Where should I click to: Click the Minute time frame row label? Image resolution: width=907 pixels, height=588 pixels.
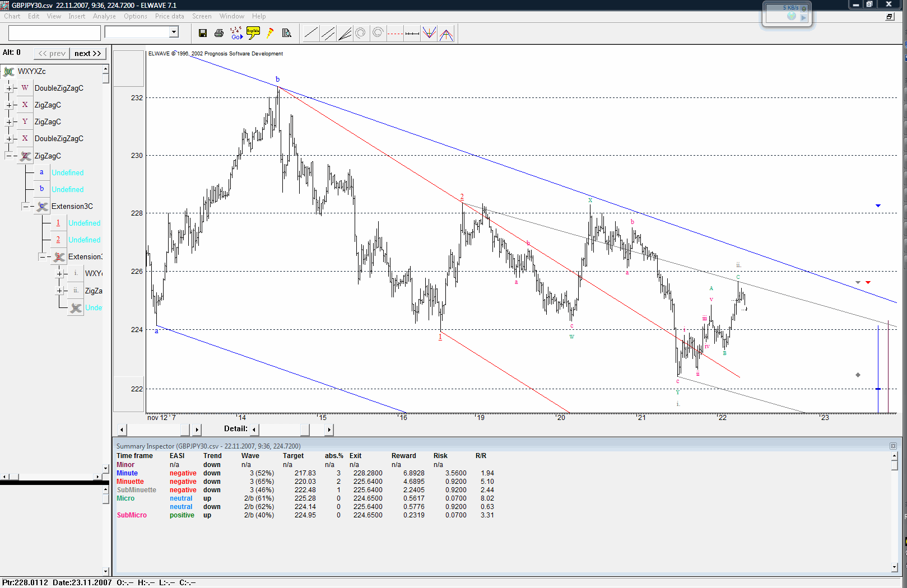coord(127,473)
